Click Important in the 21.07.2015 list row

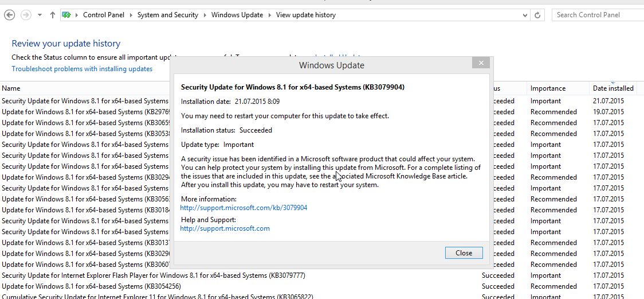(x=545, y=101)
